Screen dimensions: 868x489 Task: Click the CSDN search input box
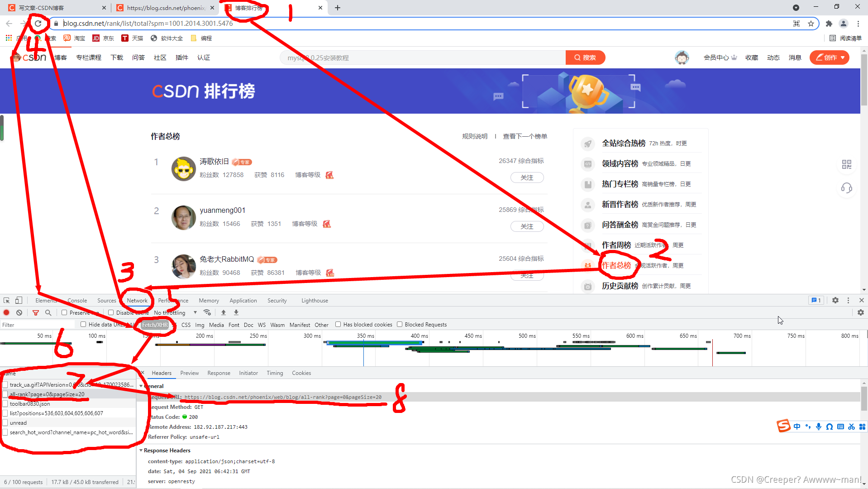pyautogui.click(x=423, y=58)
